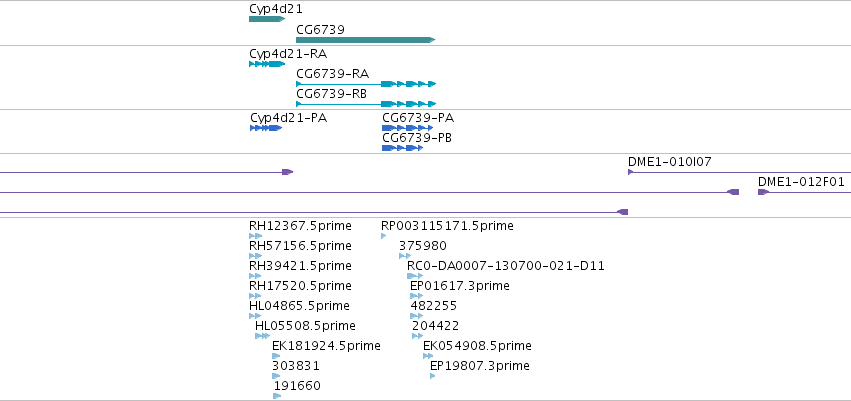Click the Cyp4d21-PA protein glyph
Image resolution: width=851 pixels, height=401 pixels.
click(266, 128)
